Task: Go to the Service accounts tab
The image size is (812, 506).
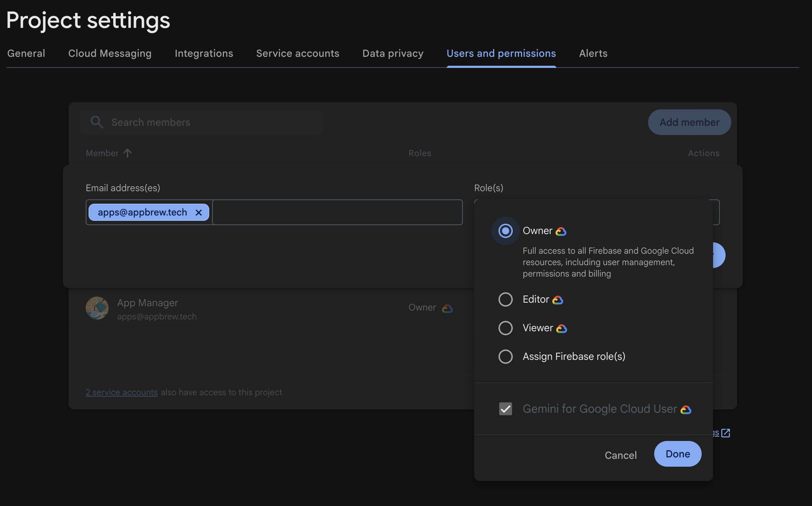Action: (x=298, y=53)
